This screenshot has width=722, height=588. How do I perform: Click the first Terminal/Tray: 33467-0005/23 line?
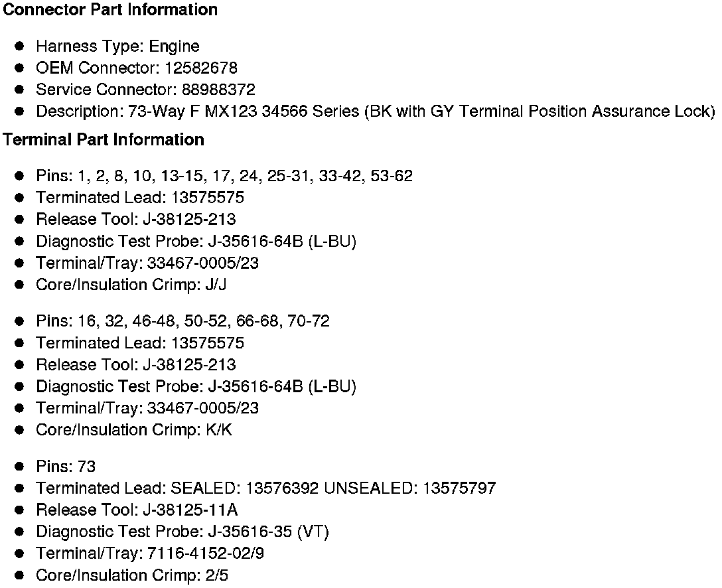147,263
